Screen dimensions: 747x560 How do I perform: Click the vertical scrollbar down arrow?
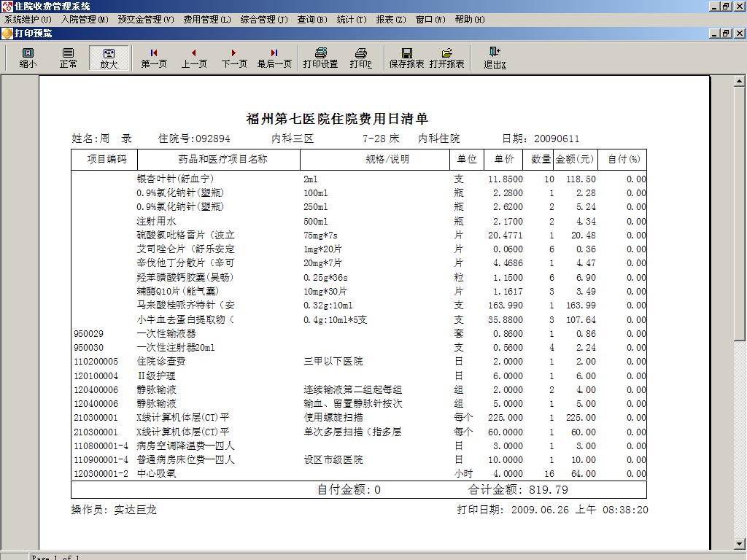(x=739, y=543)
